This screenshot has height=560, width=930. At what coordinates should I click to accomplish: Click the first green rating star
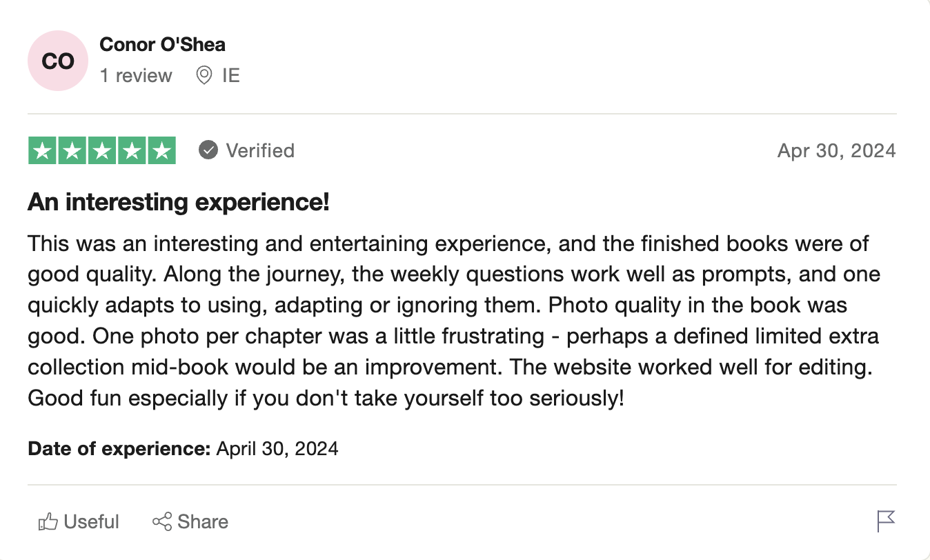(x=43, y=151)
